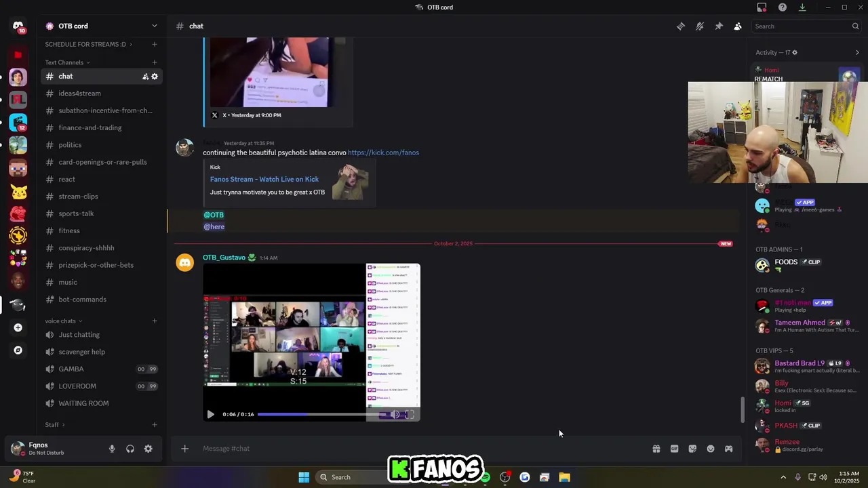Click Add a Server plus icon
The width and height of the screenshot is (868, 488).
(x=18, y=327)
